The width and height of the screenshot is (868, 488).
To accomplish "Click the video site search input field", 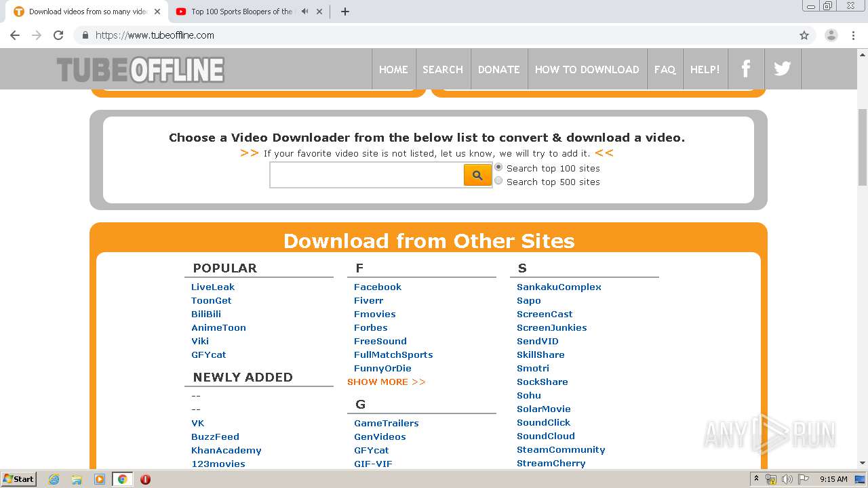I will (367, 175).
